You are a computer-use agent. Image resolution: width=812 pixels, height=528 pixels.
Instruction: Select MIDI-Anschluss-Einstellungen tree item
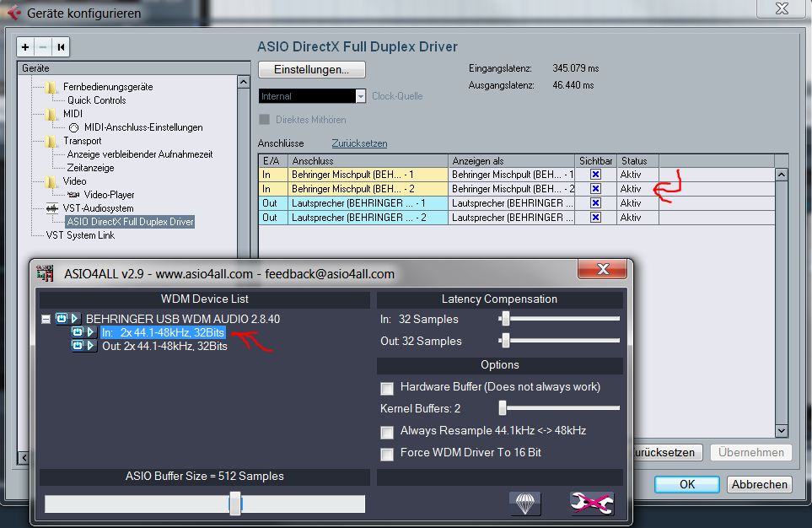[143, 127]
